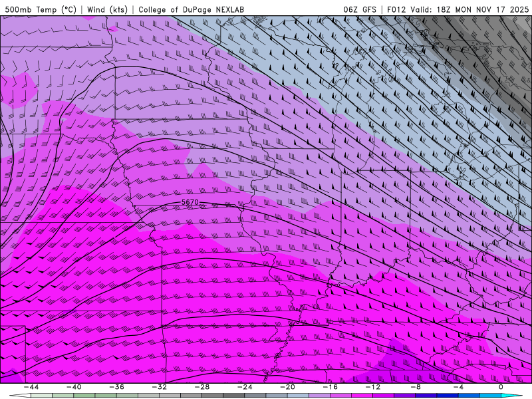Image resolution: width=532 pixels, height=399 pixels.
Task: Click the -4 colorbar tick label
Action: pyautogui.click(x=458, y=387)
